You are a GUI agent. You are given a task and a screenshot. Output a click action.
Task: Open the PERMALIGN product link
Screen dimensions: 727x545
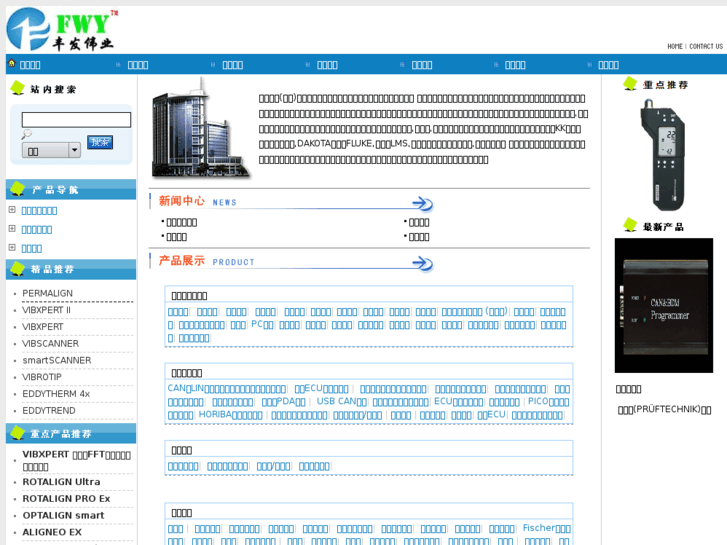48,294
